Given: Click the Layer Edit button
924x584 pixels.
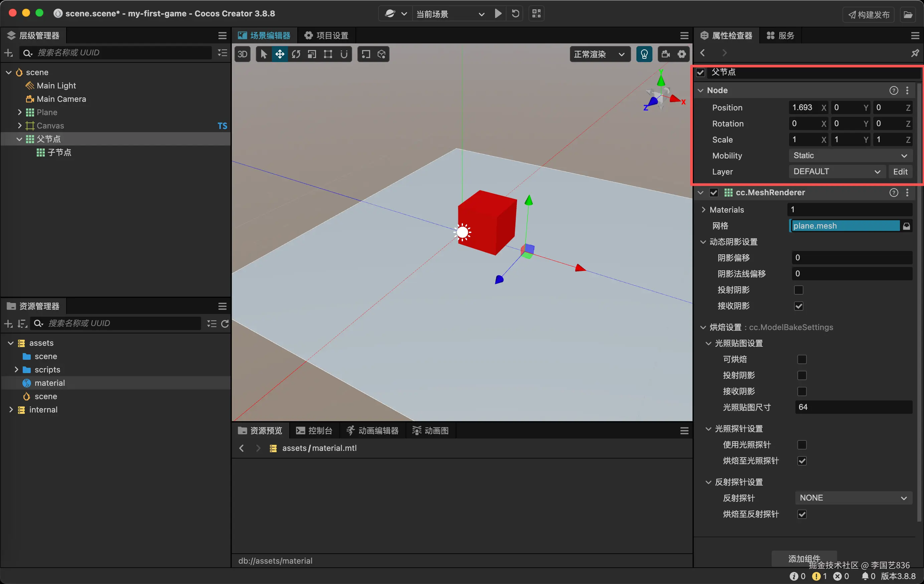Looking at the screenshot, I should (x=900, y=172).
